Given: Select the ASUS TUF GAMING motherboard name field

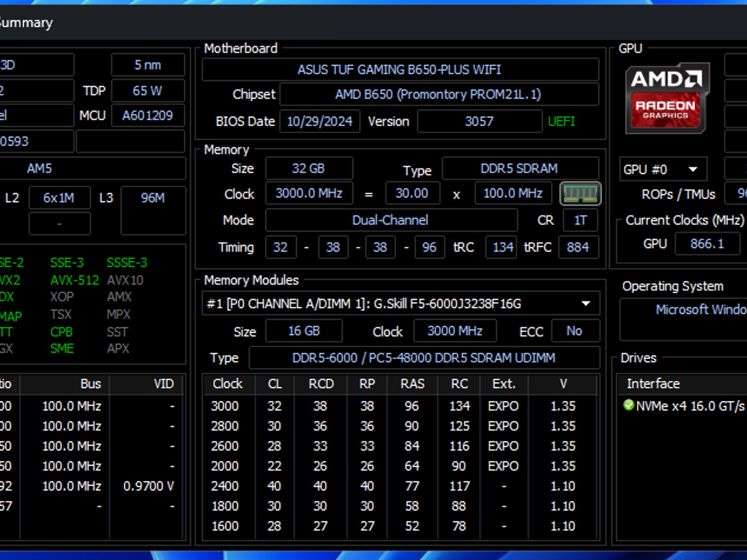Looking at the screenshot, I should click(400, 70).
